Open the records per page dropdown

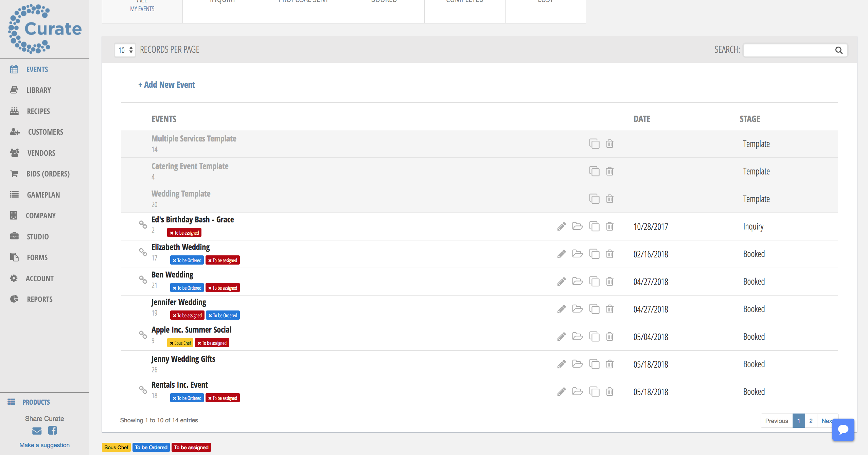pyautogui.click(x=125, y=50)
